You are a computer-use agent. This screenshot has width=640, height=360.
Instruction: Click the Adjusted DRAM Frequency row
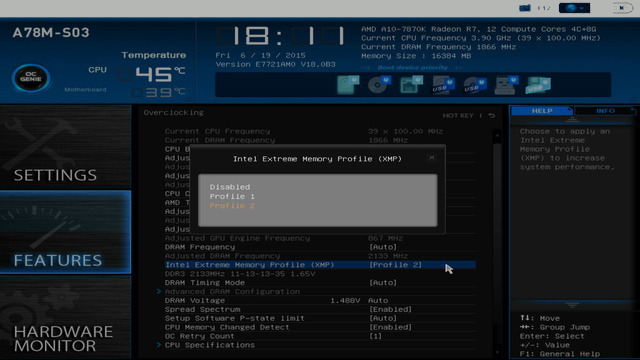[x=320, y=256]
